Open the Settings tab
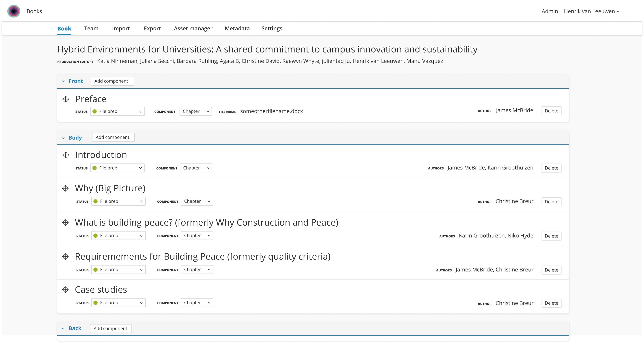Screen dimensions: 644x343 pyautogui.click(x=272, y=28)
